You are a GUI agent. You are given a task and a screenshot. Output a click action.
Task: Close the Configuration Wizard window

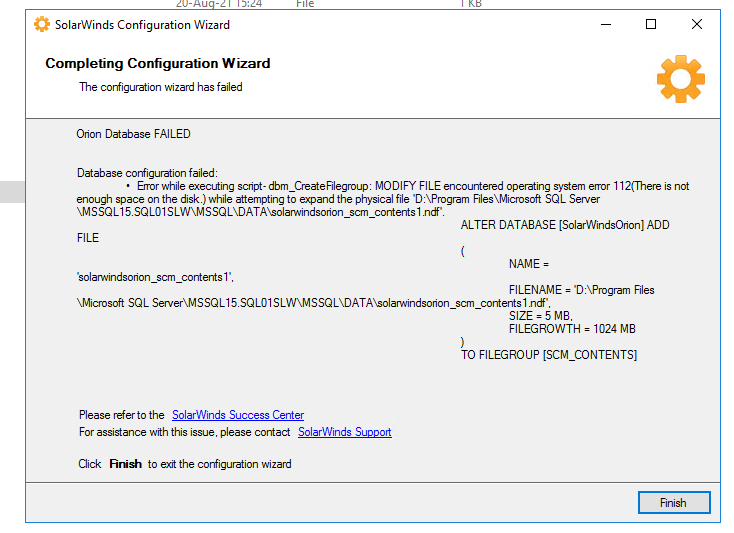pos(697,24)
